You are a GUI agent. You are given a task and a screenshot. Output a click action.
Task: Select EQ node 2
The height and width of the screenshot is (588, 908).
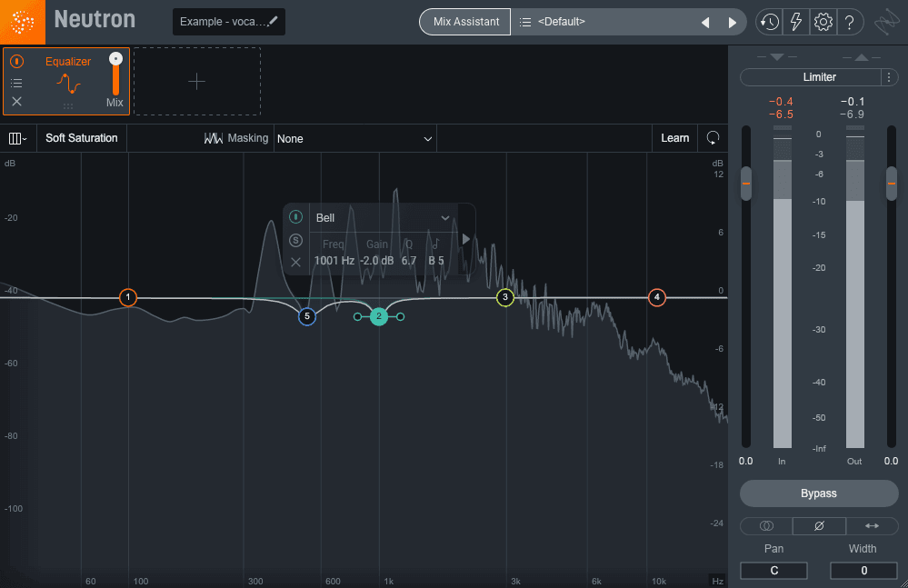coord(379,316)
